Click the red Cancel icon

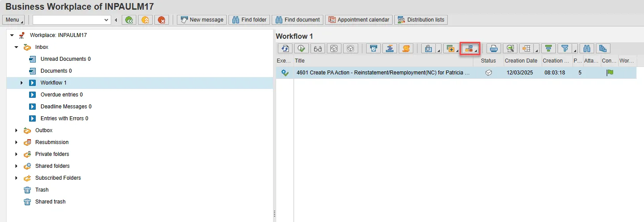pos(161,20)
